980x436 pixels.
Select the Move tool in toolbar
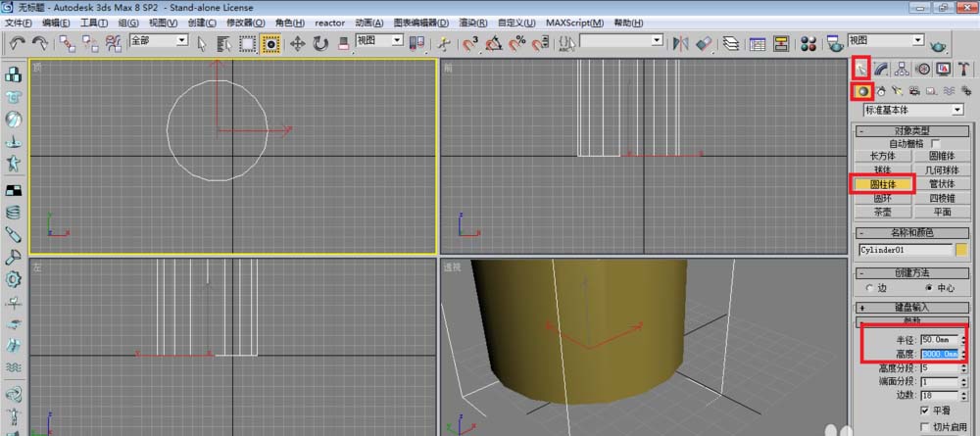[298, 43]
